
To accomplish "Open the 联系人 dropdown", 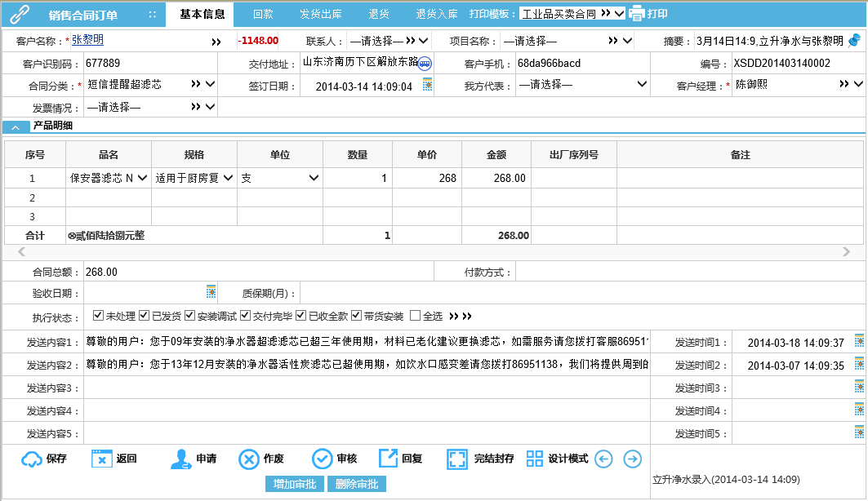I will click(x=424, y=40).
